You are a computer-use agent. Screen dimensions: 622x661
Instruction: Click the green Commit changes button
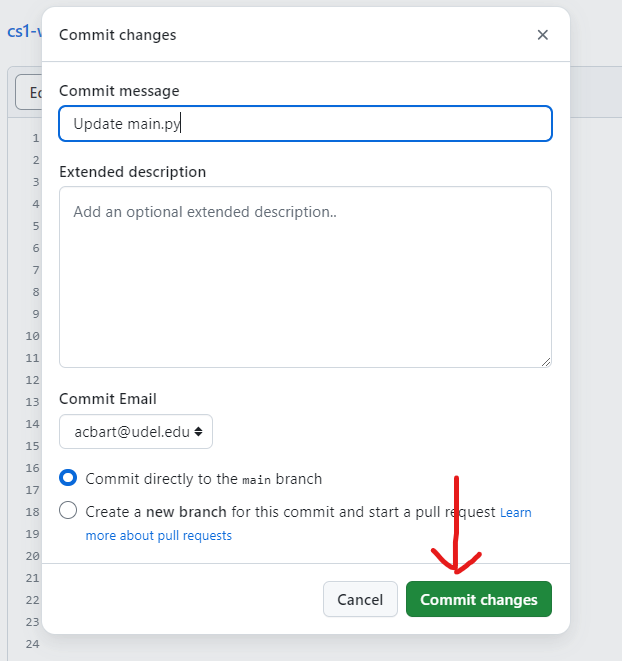[x=479, y=599]
